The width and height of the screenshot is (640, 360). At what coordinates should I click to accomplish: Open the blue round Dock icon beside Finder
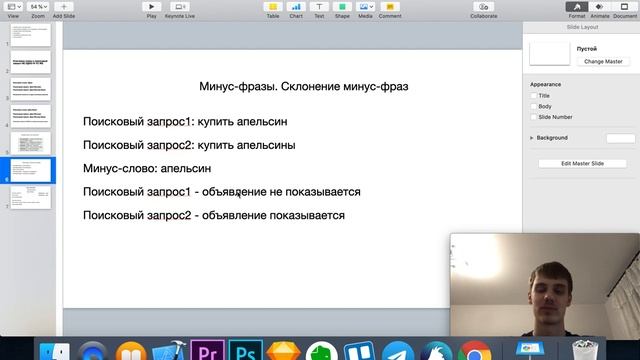click(x=93, y=351)
